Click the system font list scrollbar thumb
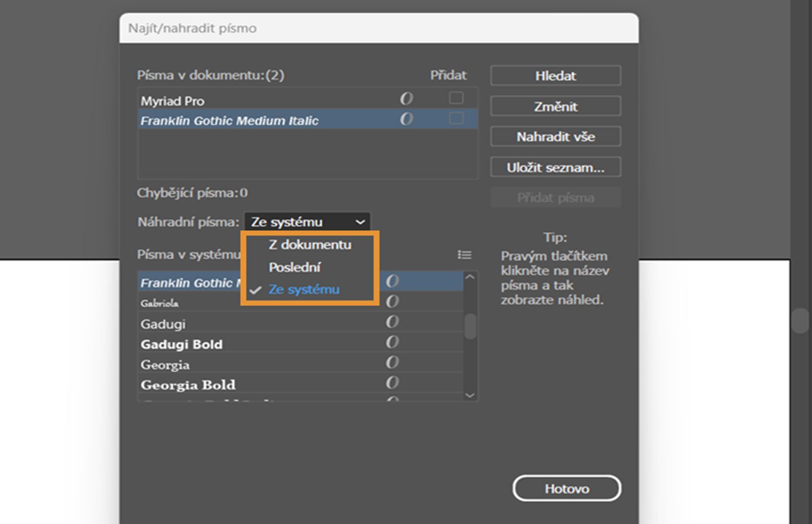812x524 pixels. (x=470, y=326)
